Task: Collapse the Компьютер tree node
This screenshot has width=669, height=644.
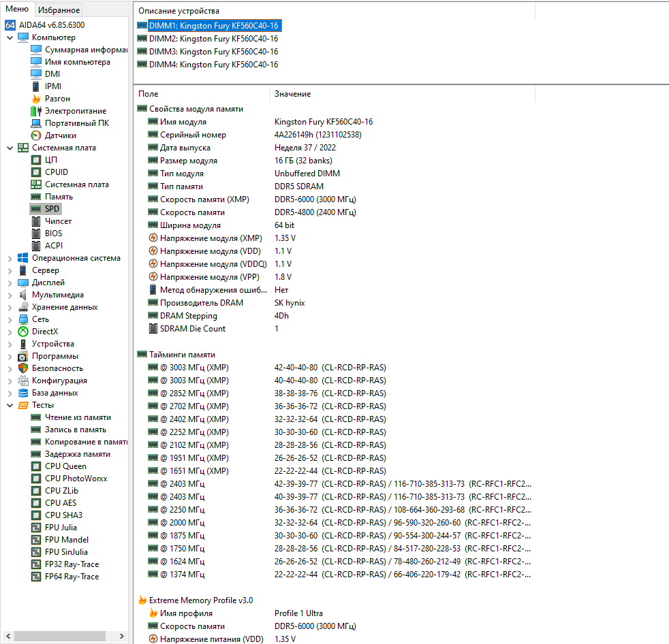Action: click(x=10, y=38)
